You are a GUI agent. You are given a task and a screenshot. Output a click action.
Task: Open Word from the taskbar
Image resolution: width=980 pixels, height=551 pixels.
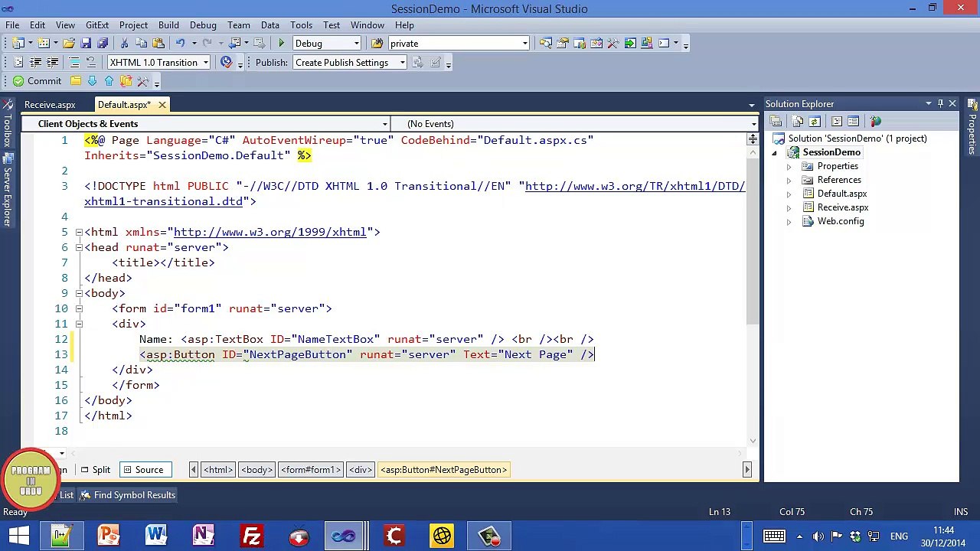(x=156, y=536)
